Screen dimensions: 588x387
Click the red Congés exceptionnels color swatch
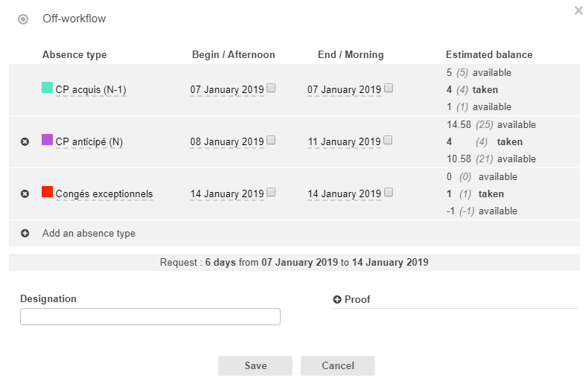click(47, 192)
